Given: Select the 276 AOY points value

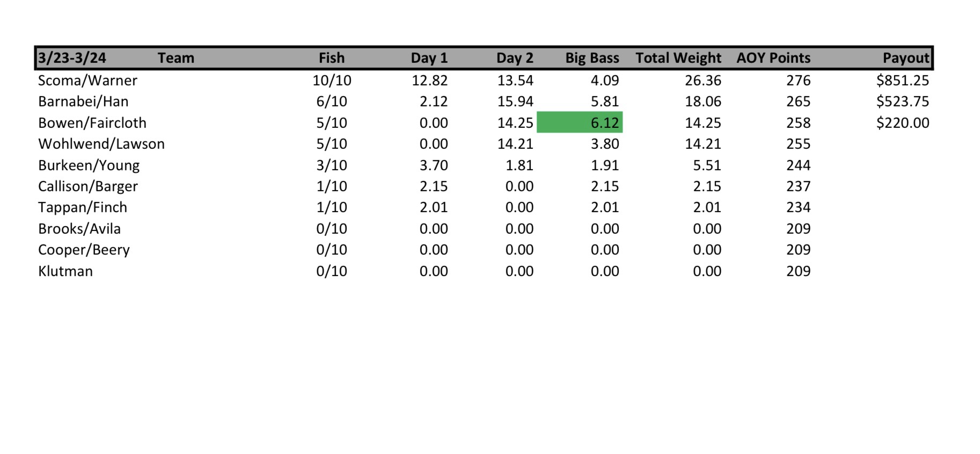Looking at the screenshot, I should [798, 81].
